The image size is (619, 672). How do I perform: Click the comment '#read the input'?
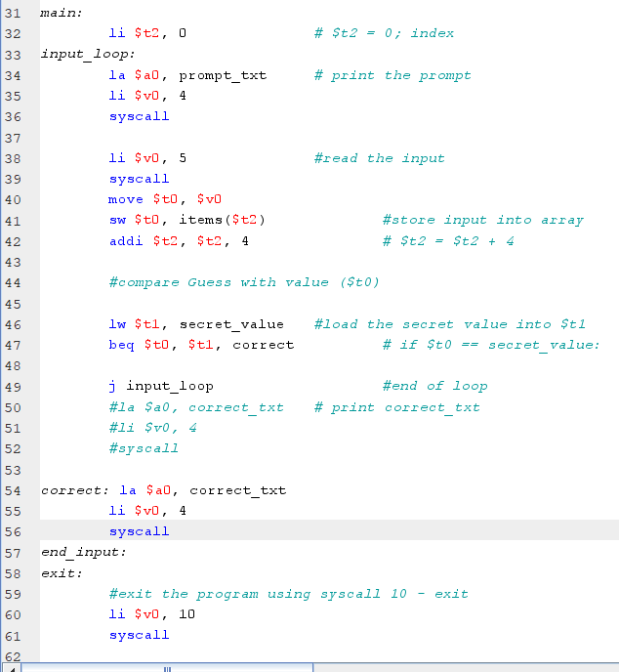coord(379,158)
